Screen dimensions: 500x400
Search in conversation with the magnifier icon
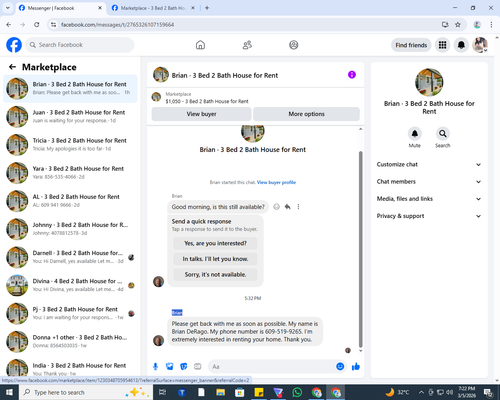pos(443,134)
